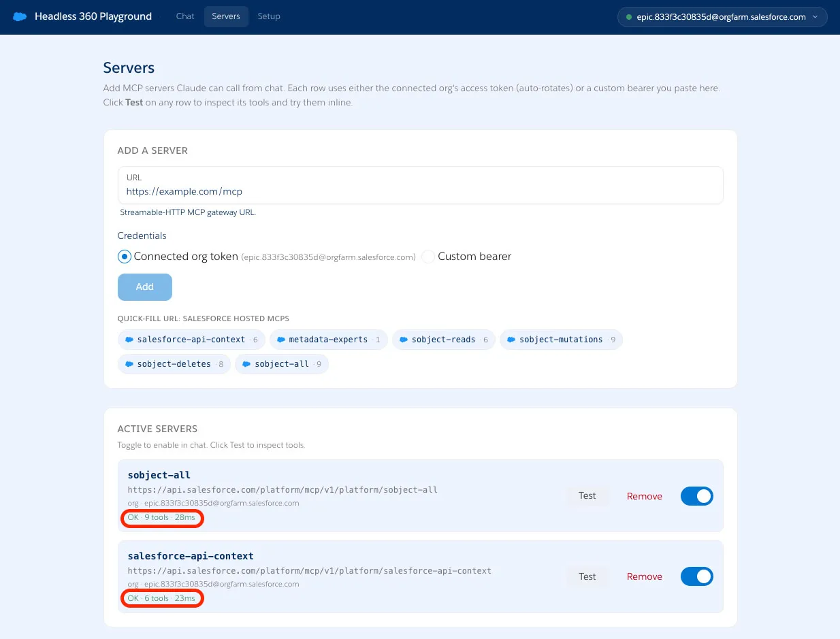
Task: Click cloud icon on salesforce-api-context chip
Action: 129,340
